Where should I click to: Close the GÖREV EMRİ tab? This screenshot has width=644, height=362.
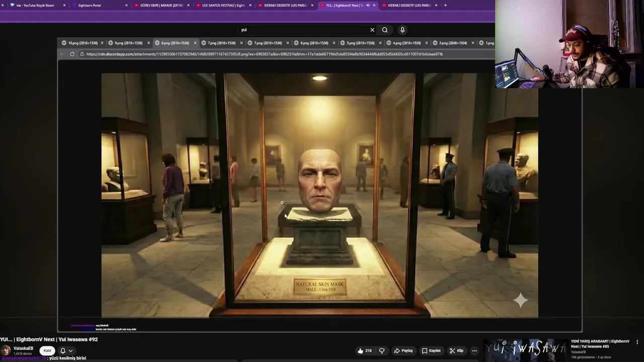188,5
